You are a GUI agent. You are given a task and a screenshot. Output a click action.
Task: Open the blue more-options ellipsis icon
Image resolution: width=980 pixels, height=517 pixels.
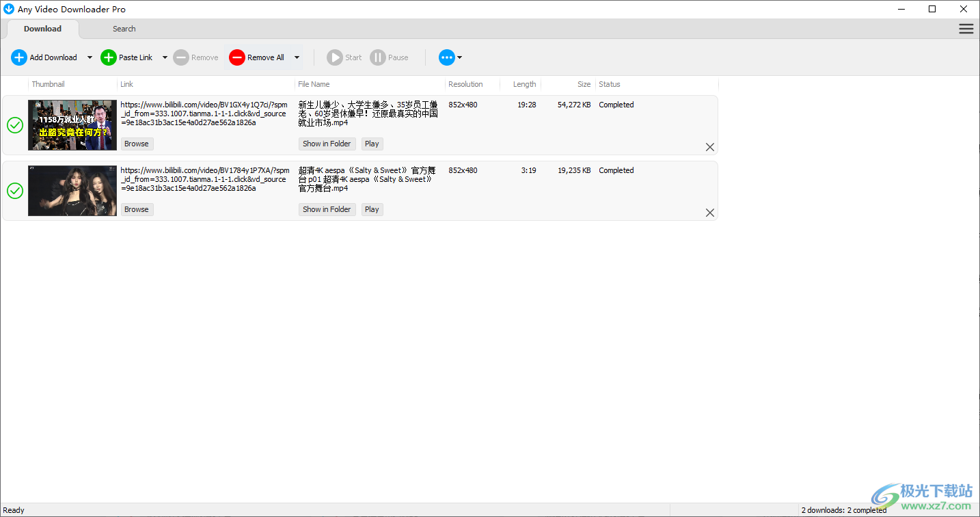(447, 57)
